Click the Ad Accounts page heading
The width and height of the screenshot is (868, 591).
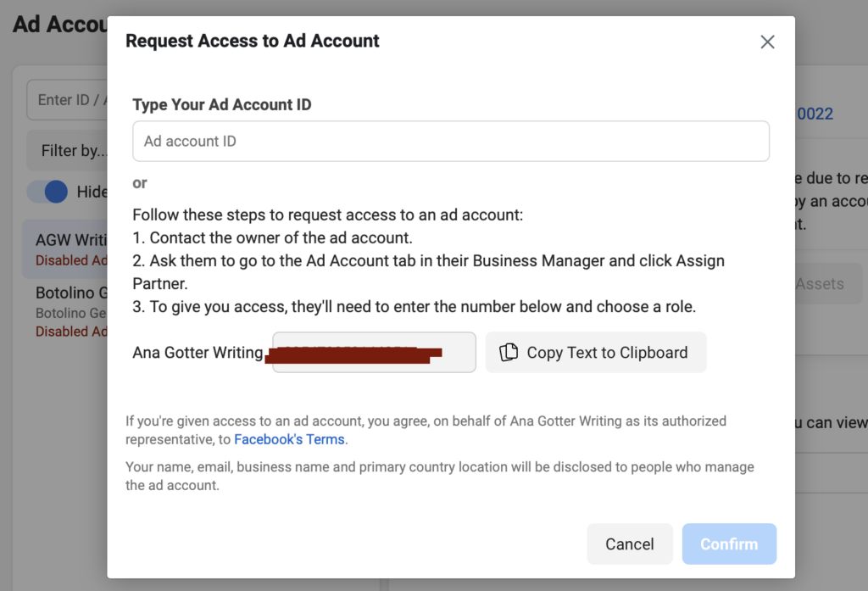coord(58,24)
